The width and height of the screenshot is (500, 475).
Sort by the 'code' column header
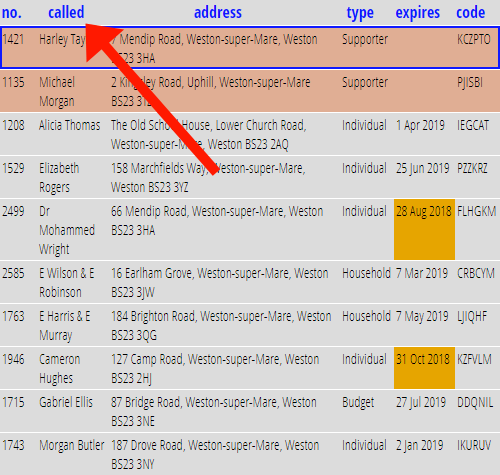(x=470, y=13)
